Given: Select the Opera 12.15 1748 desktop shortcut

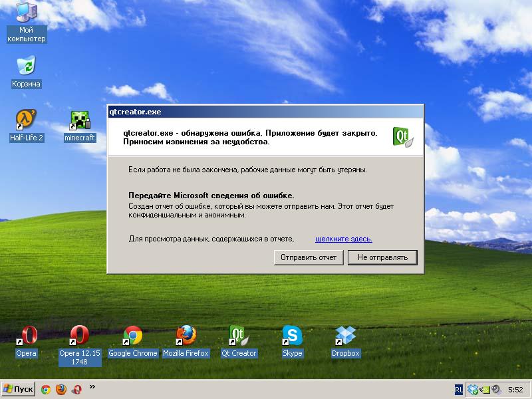Looking at the screenshot, I should pos(80,345).
